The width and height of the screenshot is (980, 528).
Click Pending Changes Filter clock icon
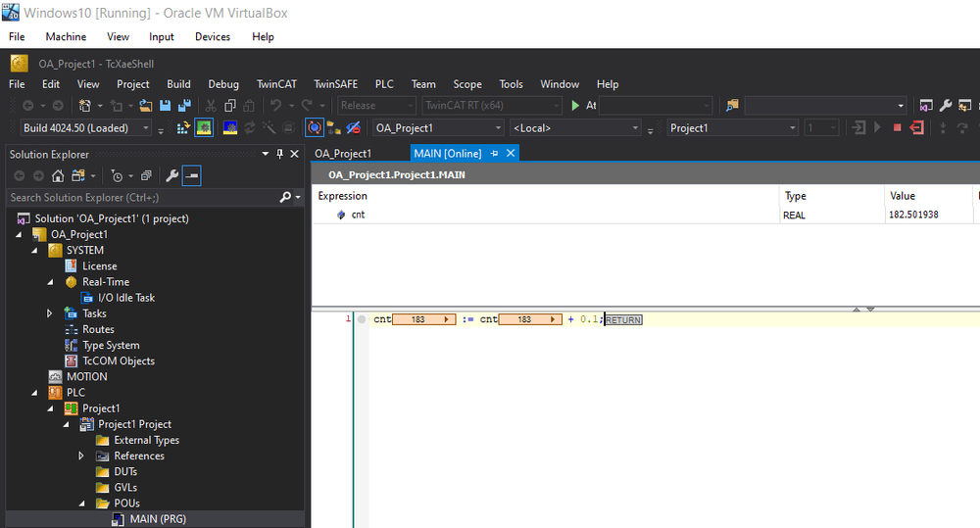pyautogui.click(x=117, y=176)
